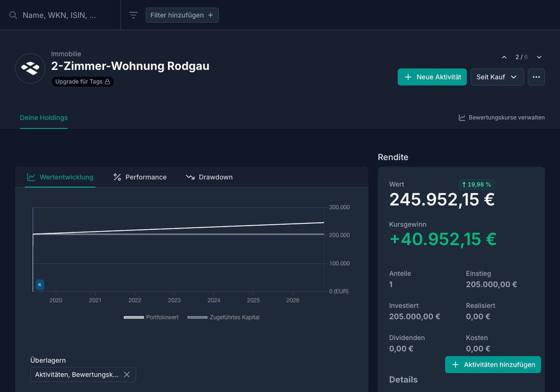This screenshot has height=392, width=560.
Task: Click the chart icon beside Bewertungskurse verwalten
Action: point(462,117)
